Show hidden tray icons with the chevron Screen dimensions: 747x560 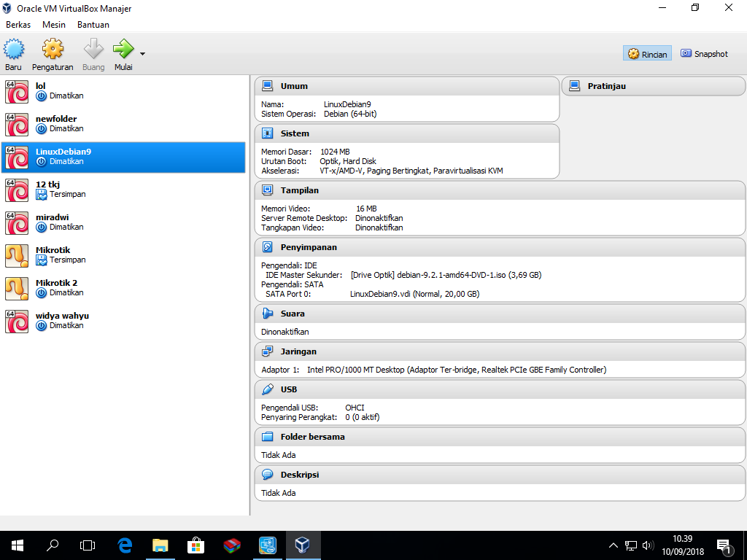[613, 545]
